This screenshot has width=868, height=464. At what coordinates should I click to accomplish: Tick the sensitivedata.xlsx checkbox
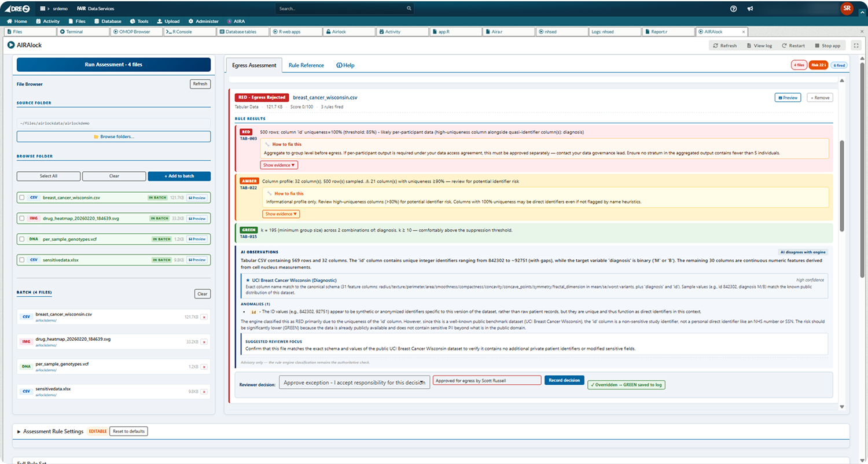(22, 260)
